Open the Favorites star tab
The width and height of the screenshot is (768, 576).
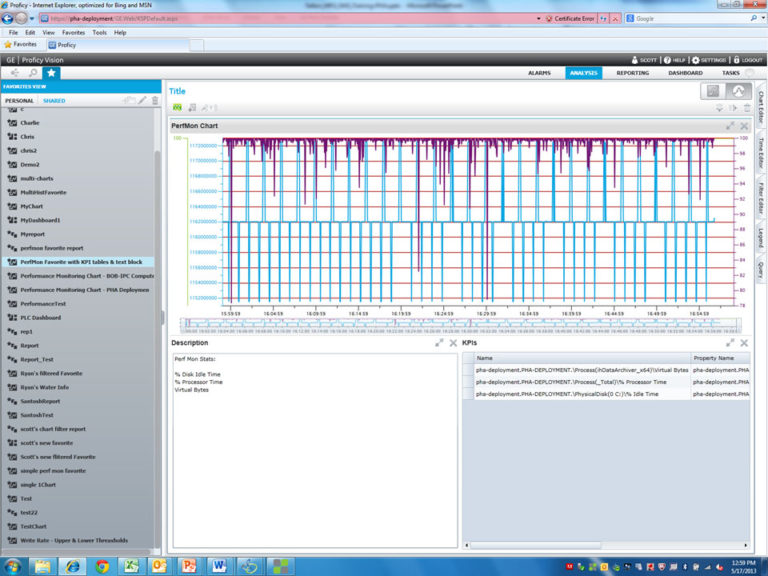click(51, 73)
